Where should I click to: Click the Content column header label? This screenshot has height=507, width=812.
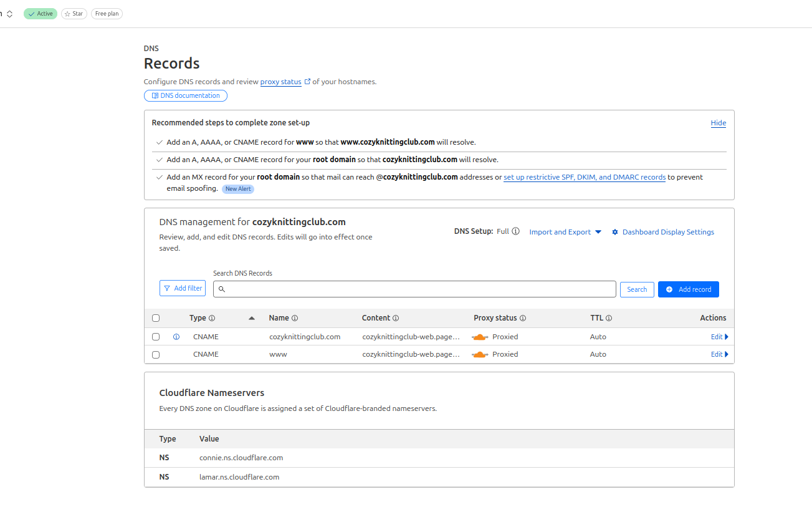point(376,318)
